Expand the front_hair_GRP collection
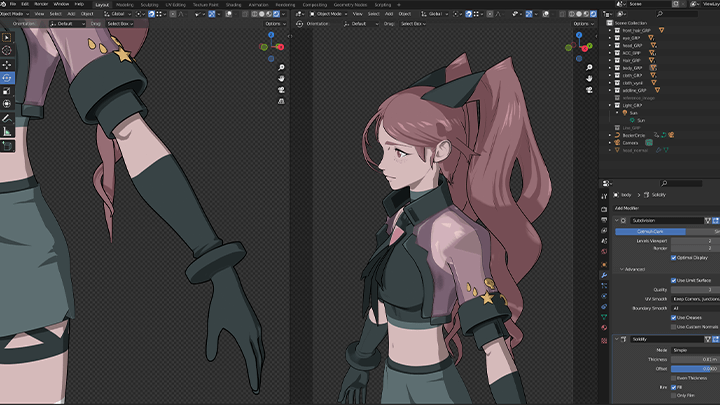The image size is (720, 405). pyautogui.click(x=610, y=30)
